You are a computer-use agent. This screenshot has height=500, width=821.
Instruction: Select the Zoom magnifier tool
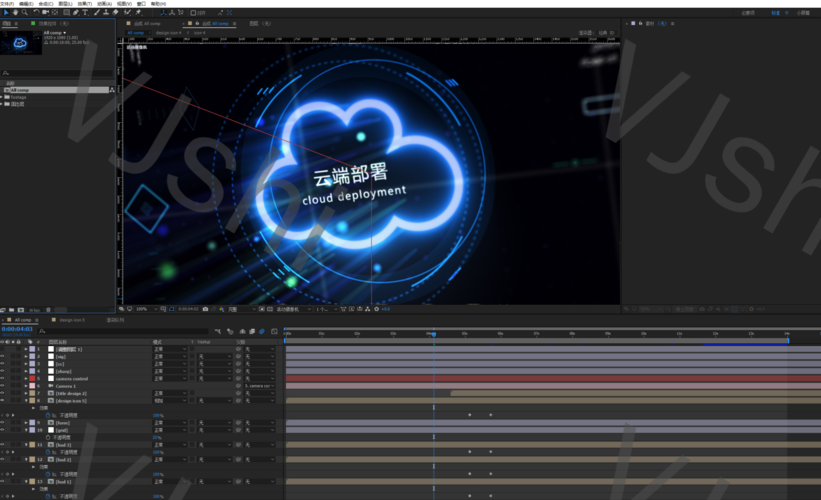click(x=24, y=12)
